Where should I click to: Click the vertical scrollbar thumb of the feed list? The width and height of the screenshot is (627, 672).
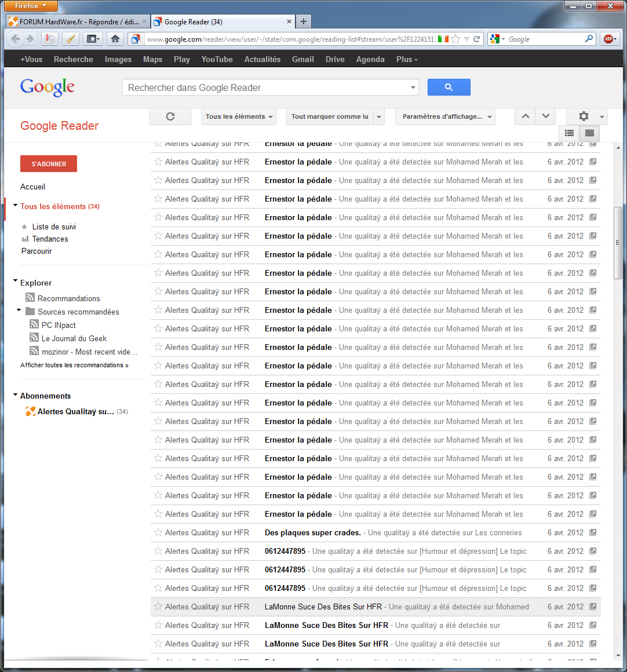618,243
